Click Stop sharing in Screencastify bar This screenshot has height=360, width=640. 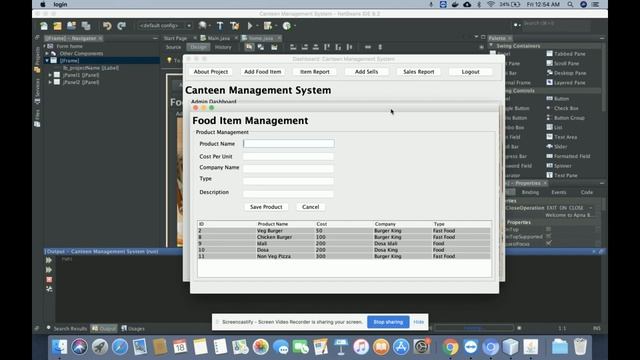point(388,322)
